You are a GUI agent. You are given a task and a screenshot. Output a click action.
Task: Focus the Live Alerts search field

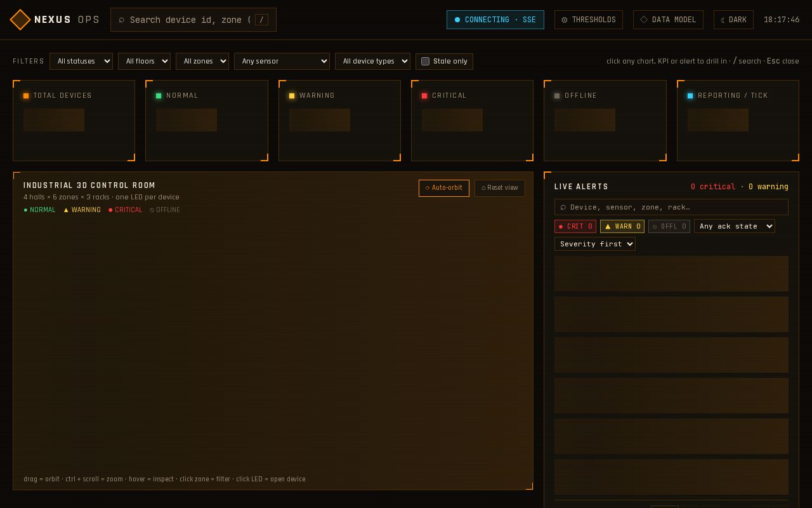point(671,207)
